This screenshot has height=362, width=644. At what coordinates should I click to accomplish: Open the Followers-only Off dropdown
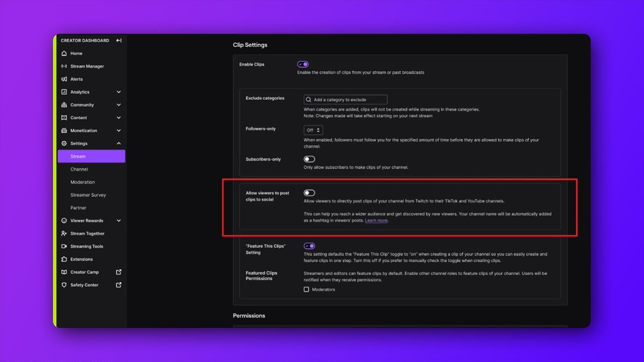click(x=313, y=130)
